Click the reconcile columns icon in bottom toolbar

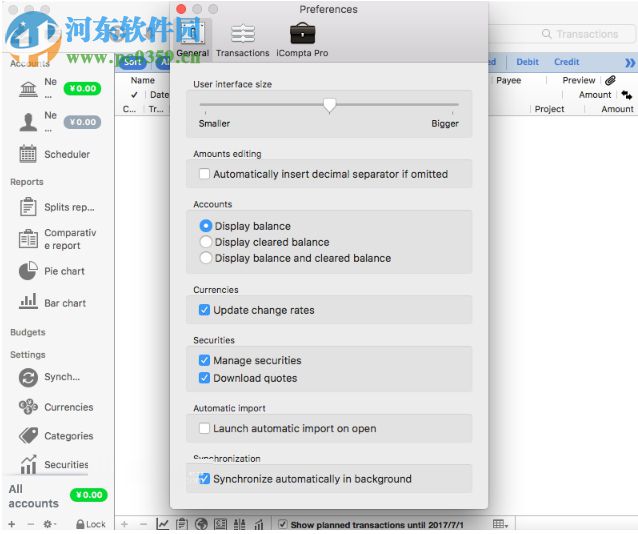[239, 524]
